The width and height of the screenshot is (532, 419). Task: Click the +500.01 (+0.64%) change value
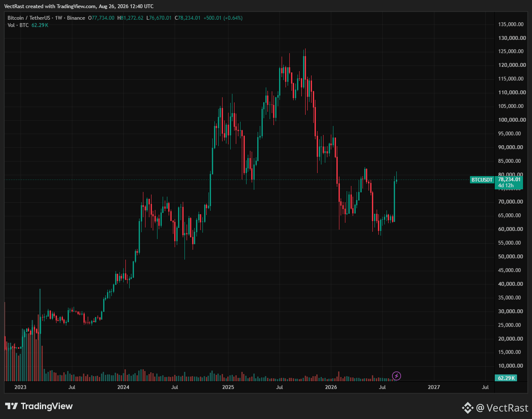point(223,18)
